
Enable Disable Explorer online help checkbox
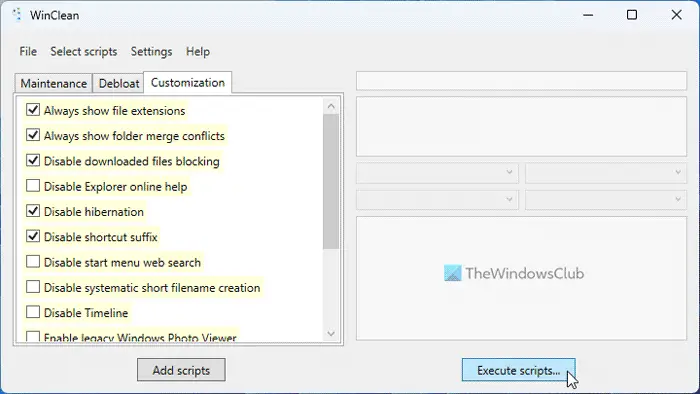[33, 186]
